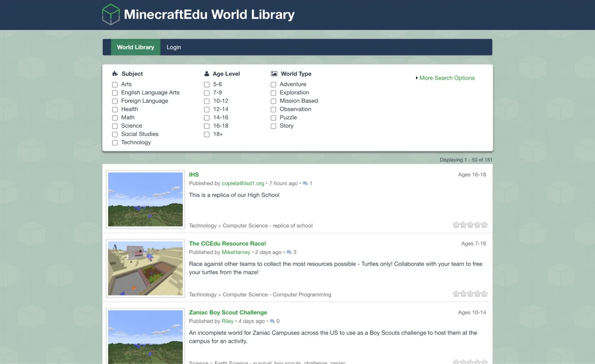This screenshot has height=364, width=595.
Task: Select the Health subject checkbox
Action: coord(115,110)
